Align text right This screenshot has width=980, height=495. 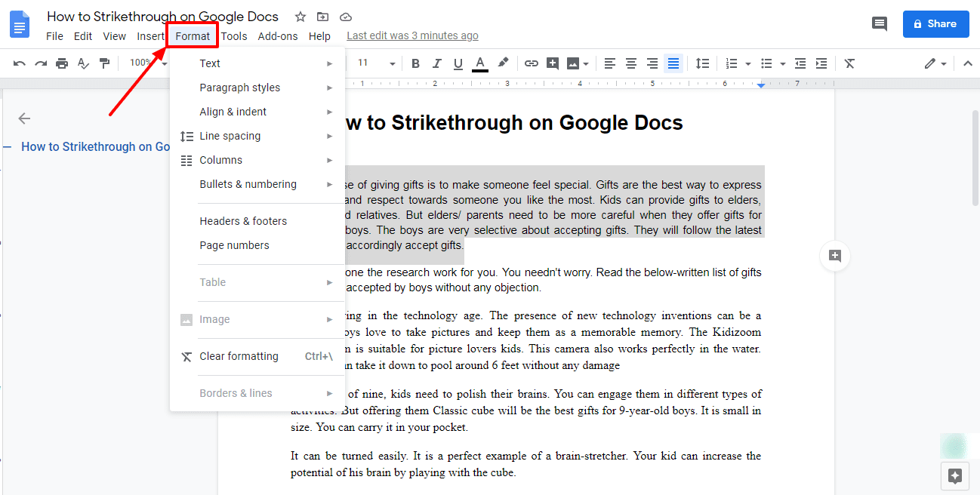(x=652, y=63)
